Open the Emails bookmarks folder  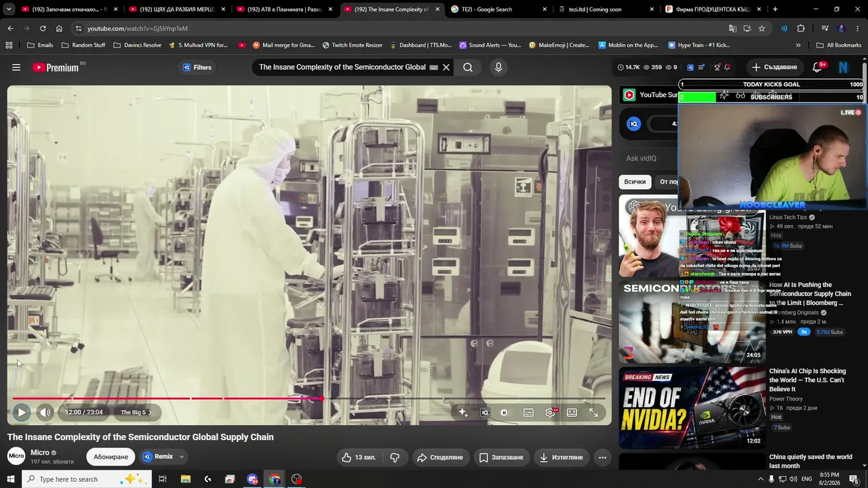40,45
